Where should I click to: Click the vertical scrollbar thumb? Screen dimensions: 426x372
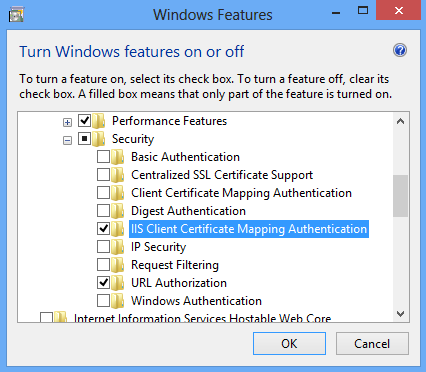coord(400,196)
